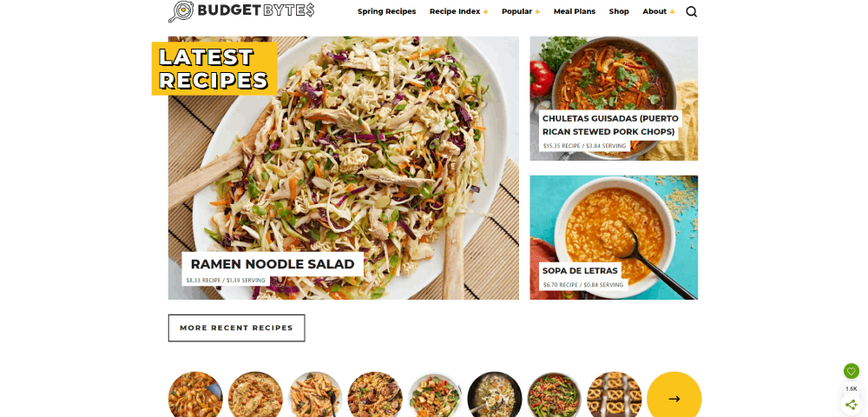Open the search magnifier icon
Viewport: 868px width, 417px height.
pos(692,11)
